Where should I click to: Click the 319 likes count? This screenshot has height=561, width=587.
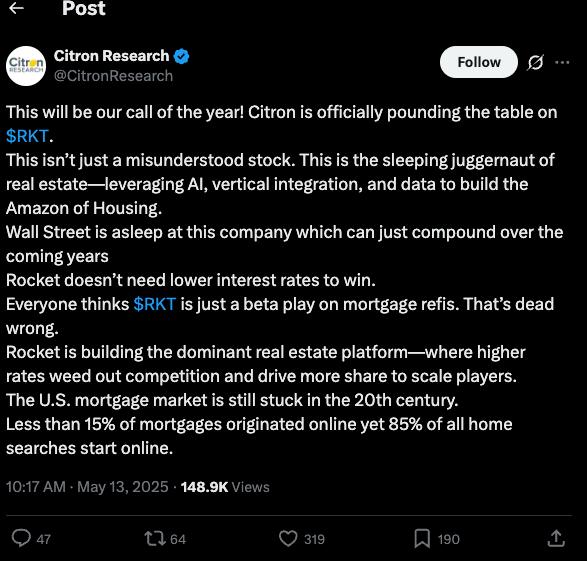[x=314, y=539]
